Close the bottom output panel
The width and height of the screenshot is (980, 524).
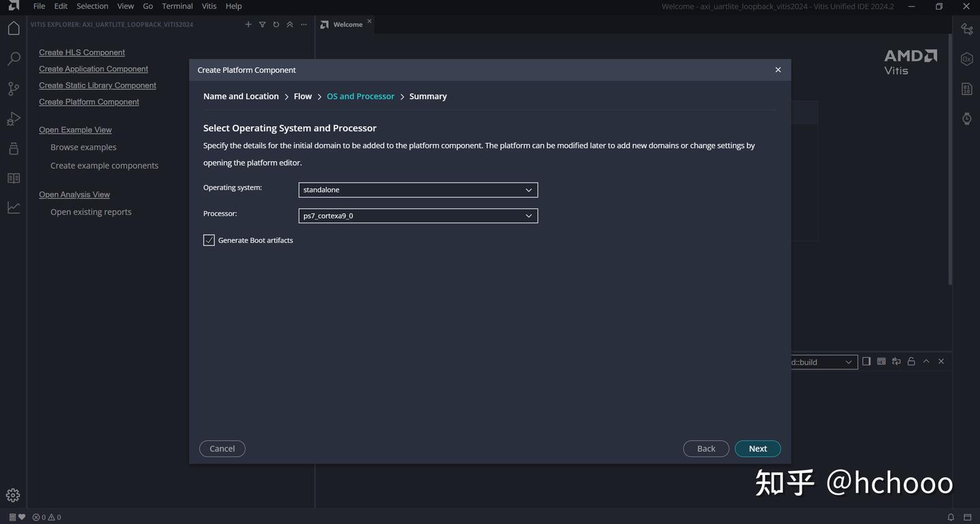click(x=941, y=361)
